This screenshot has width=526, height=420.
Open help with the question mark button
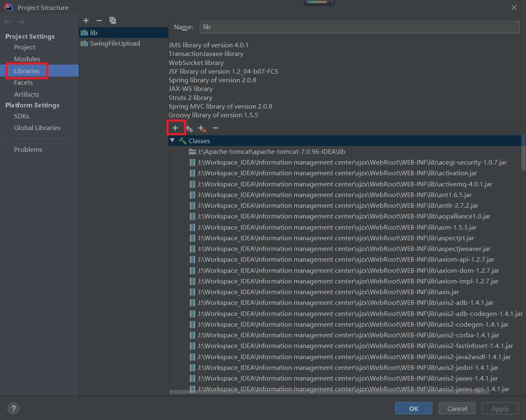tap(14, 408)
